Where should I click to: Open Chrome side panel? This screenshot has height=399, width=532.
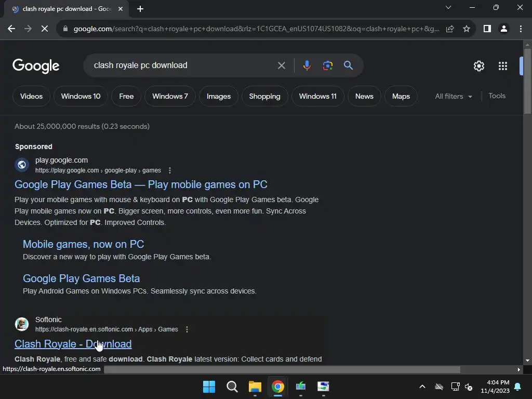487,29
